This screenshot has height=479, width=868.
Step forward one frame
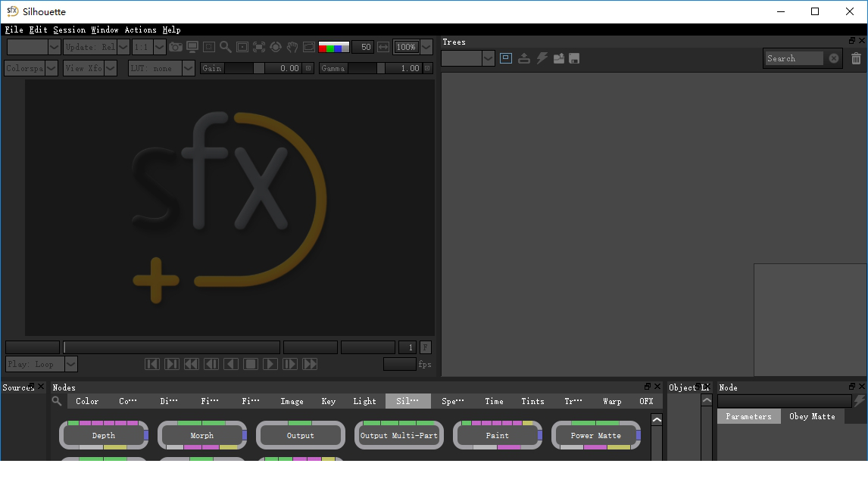tap(290, 364)
